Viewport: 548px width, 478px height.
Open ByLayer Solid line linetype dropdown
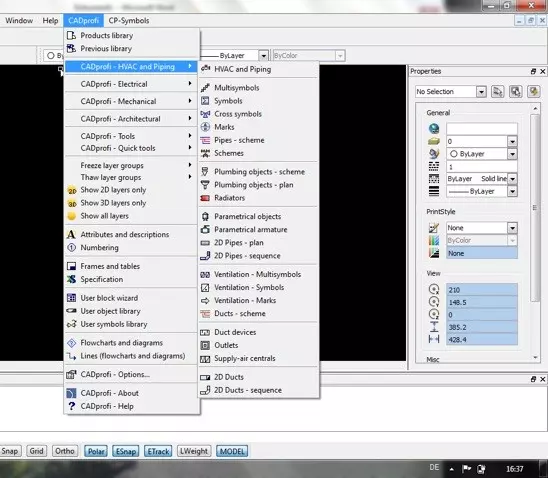pyautogui.click(x=512, y=179)
